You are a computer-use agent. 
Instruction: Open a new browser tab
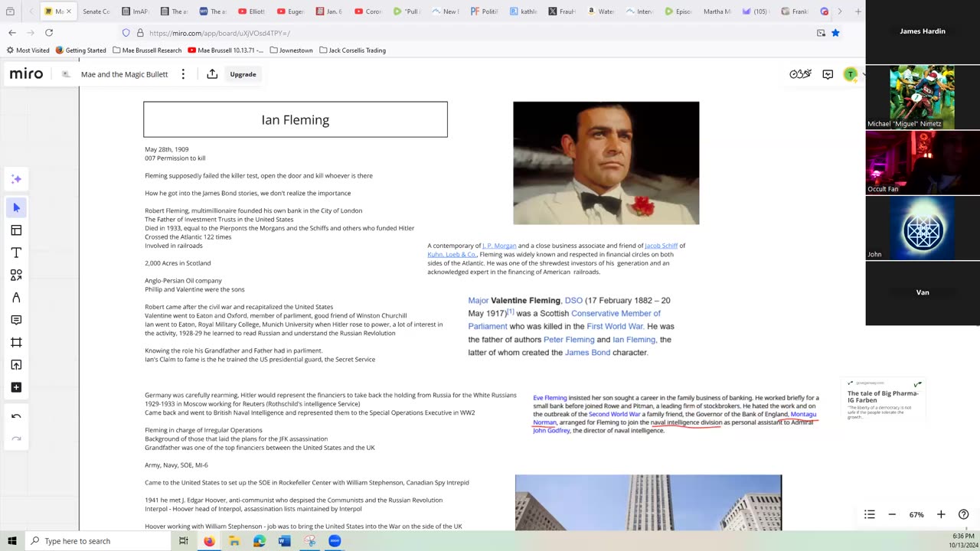point(857,11)
